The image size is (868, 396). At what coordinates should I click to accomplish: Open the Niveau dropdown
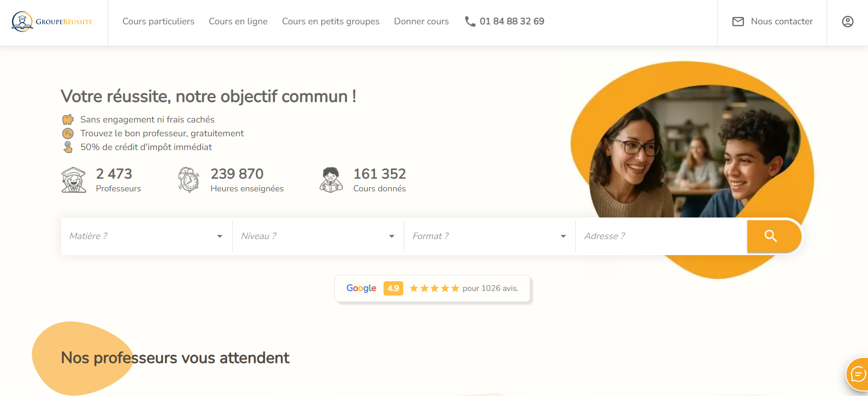(x=318, y=236)
